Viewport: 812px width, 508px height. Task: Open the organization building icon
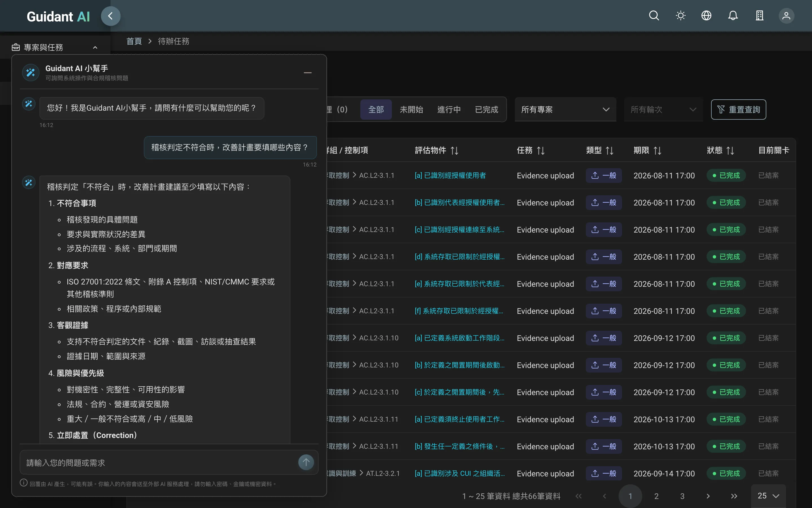(x=760, y=16)
